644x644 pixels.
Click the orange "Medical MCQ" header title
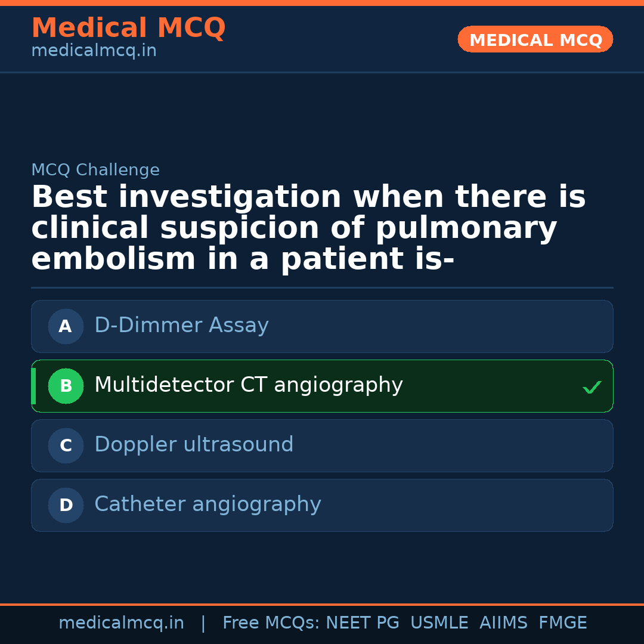tap(128, 28)
